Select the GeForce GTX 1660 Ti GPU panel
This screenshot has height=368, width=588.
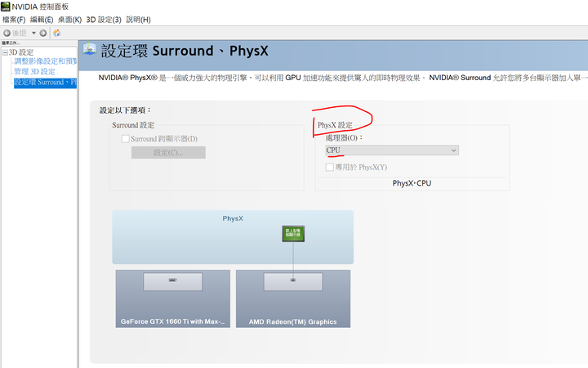click(x=173, y=299)
